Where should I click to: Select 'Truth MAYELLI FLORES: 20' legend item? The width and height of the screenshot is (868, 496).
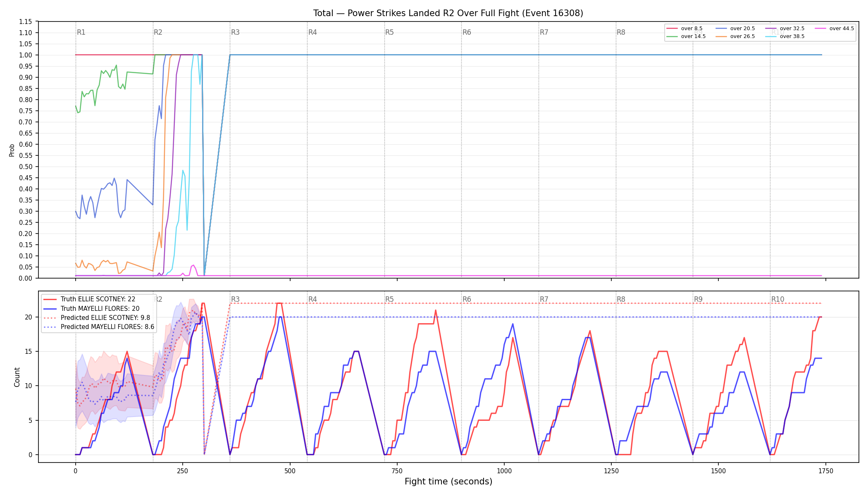pyautogui.click(x=91, y=308)
